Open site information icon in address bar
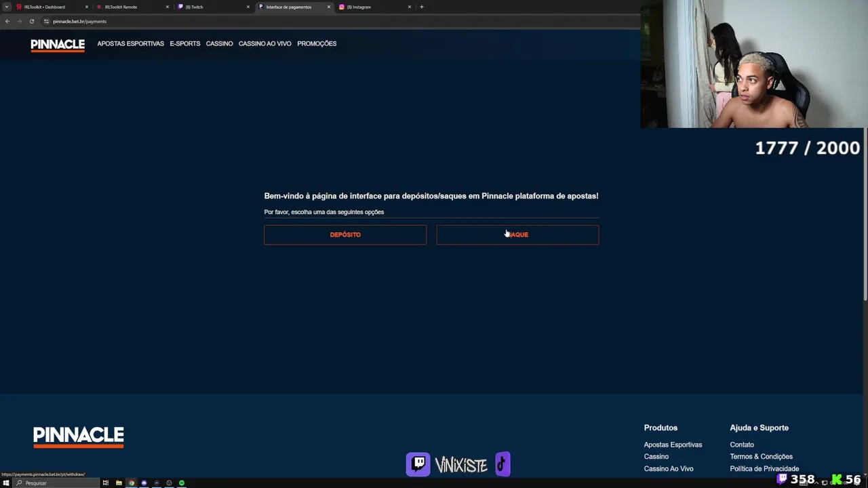The image size is (868, 488). pyautogui.click(x=46, y=21)
